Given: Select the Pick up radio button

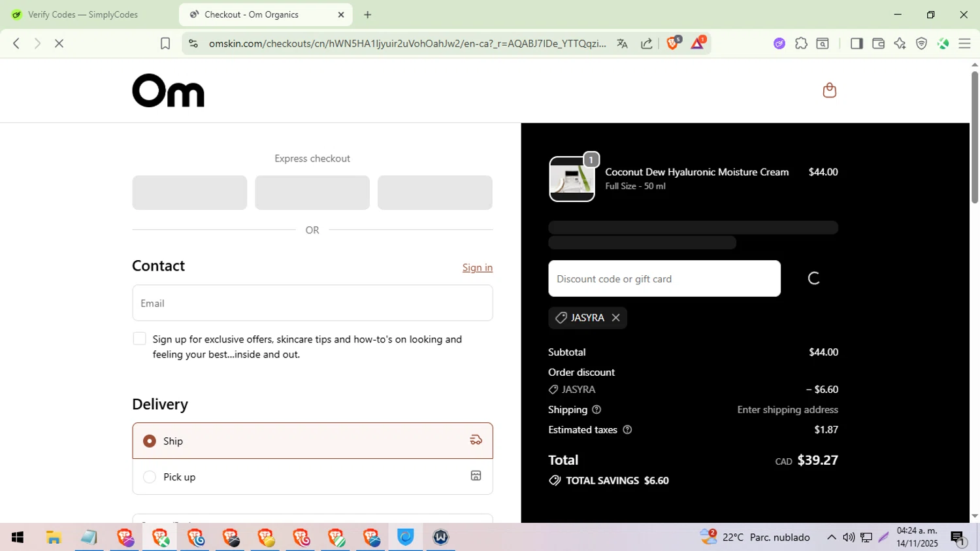Looking at the screenshot, I should tap(150, 477).
